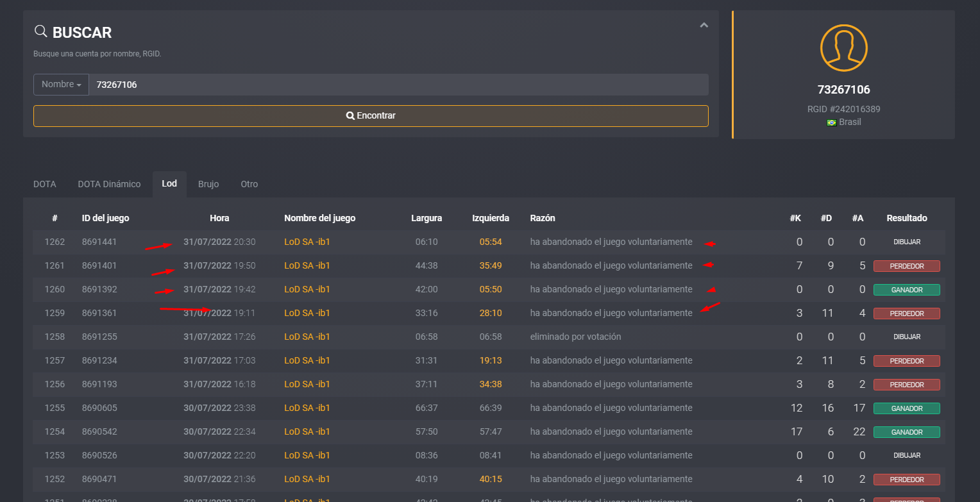This screenshot has width=980, height=502.
Task: Click date 31/07/2022 16:18
Action: pos(219,384)
